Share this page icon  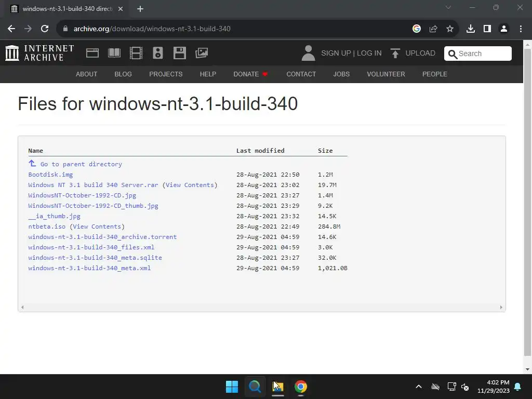pyautogui.click(x=433, y=29)
